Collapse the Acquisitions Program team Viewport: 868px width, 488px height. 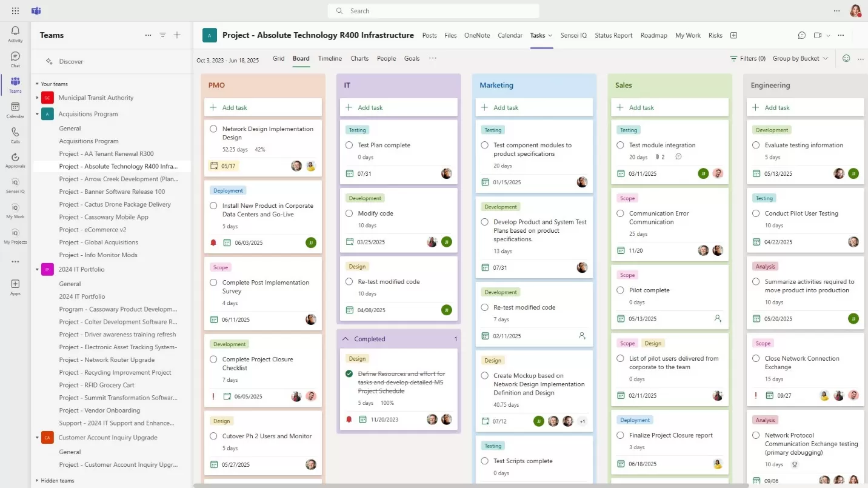(36, 114)
